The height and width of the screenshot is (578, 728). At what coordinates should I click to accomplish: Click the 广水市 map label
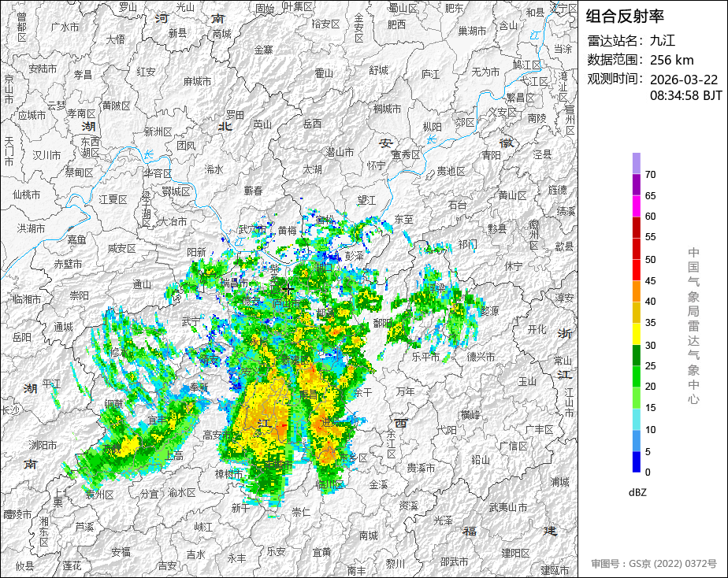tap(65, 28)
